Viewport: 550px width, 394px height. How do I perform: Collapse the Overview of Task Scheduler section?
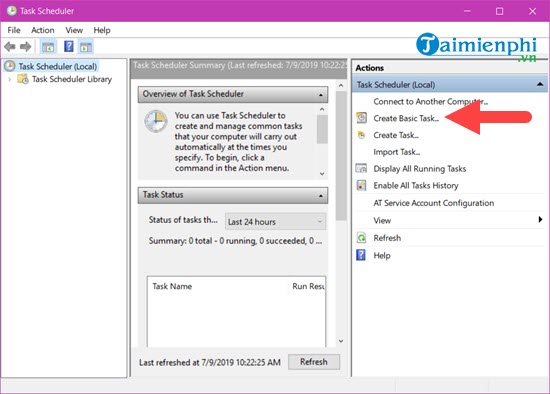click(321, 95)
